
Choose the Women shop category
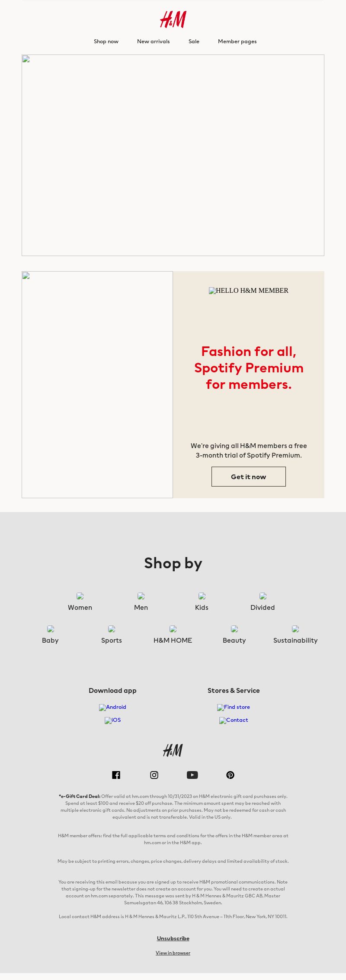coord(80,602)
